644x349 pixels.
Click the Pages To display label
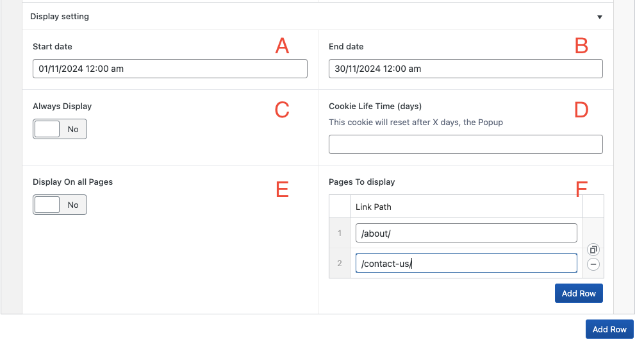(x=361, y=182)
